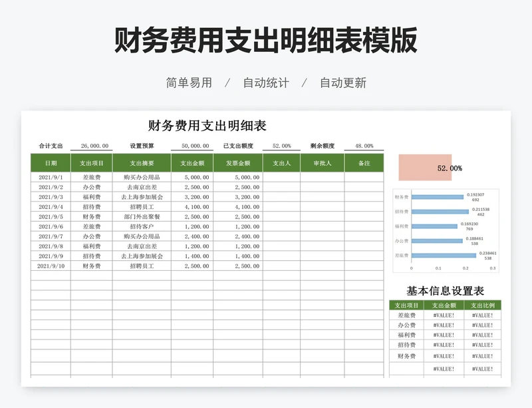Select the 剩余额度 value 48.00%
Screen dimensions: 532x408
tap(364, 146)
